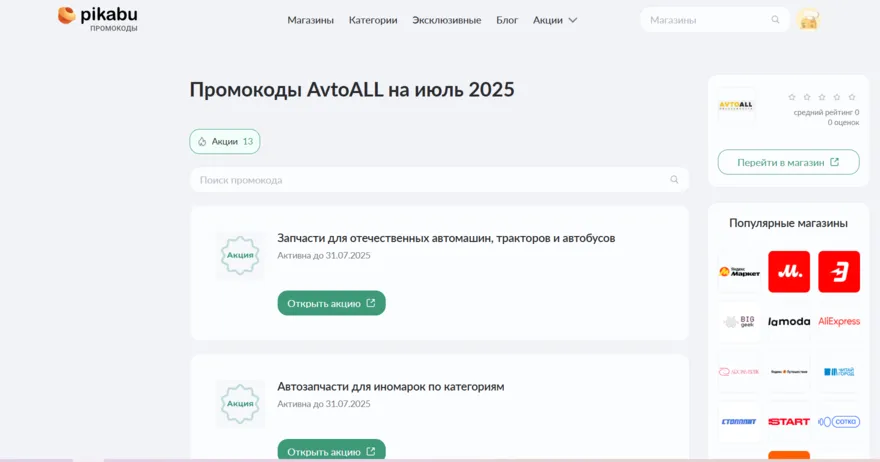Screen dimensions: 880x462
Task: Click the средний рейтинг 0 text
Action: (x=826, y=112)
